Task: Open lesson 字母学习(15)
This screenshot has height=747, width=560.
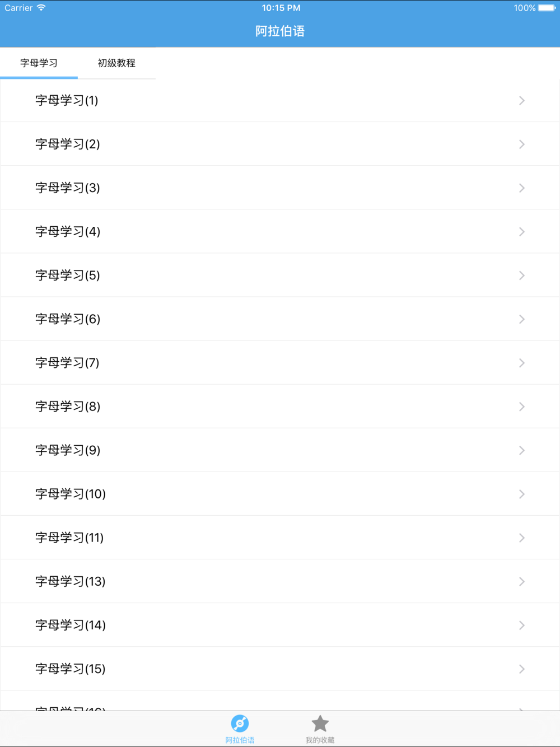Action: pyautogui.click(x=280, y=669)
